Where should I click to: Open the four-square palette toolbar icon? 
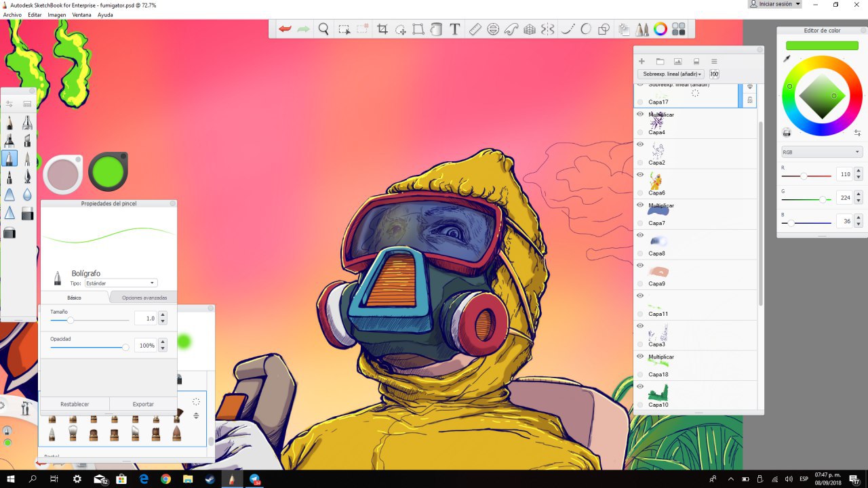tap(679, 29)
